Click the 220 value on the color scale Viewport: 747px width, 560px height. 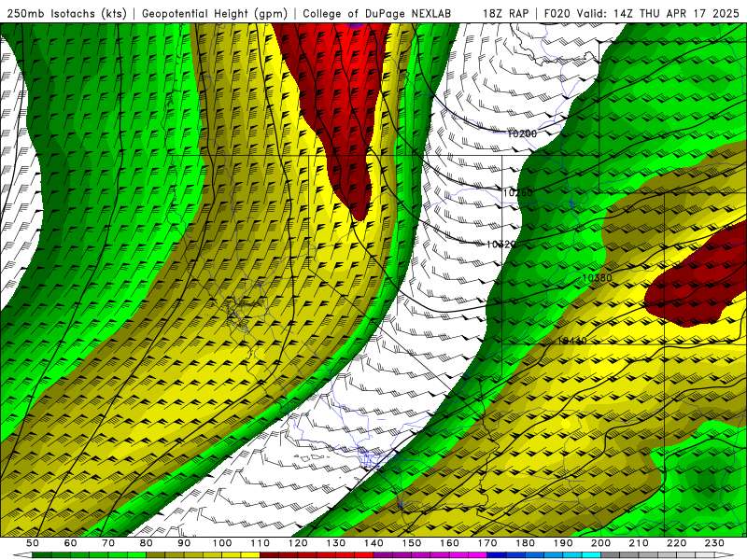tap(676, 543)
